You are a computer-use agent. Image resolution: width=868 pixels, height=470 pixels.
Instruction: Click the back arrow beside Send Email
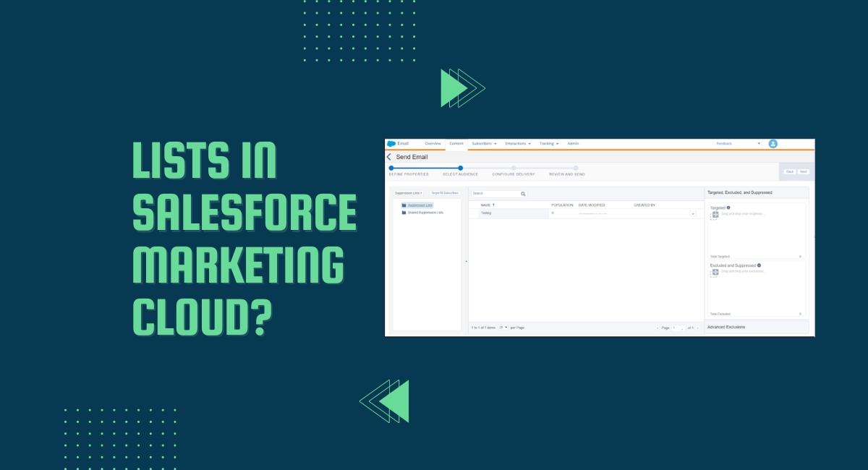(389, 157)
